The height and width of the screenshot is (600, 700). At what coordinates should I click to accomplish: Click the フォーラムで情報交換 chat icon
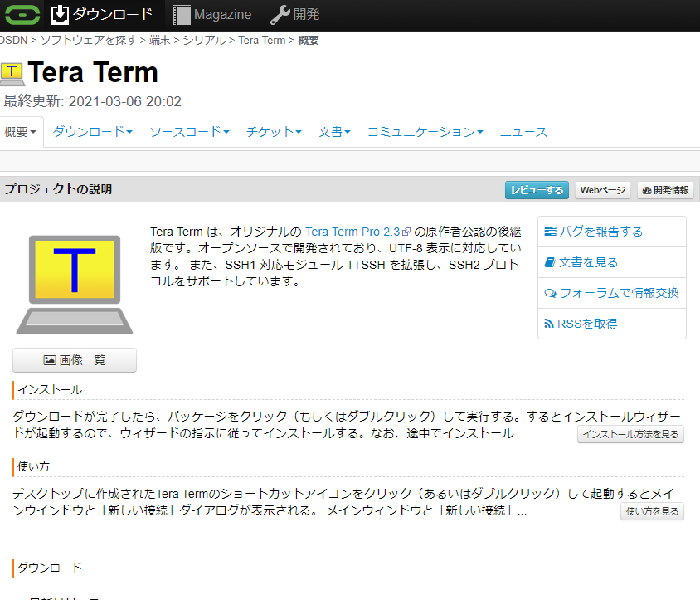pyautogui.click(x=551, y=293)
